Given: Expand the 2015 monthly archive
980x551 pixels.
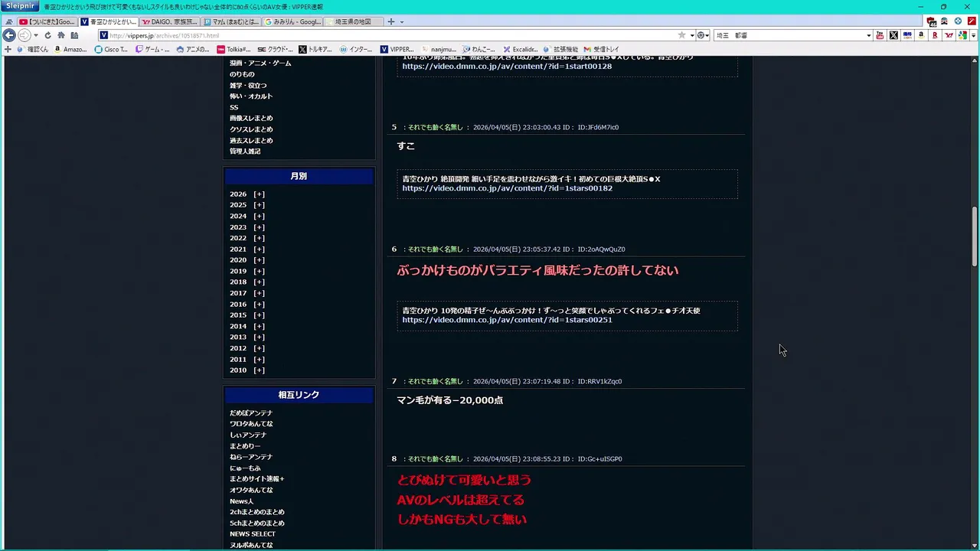Looking at the screenshot, I should 259,315.
